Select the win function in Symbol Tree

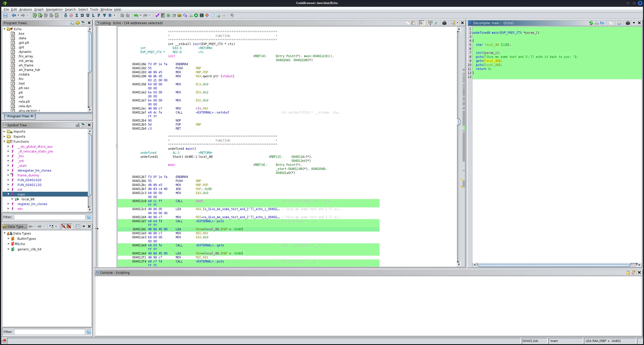20,209
